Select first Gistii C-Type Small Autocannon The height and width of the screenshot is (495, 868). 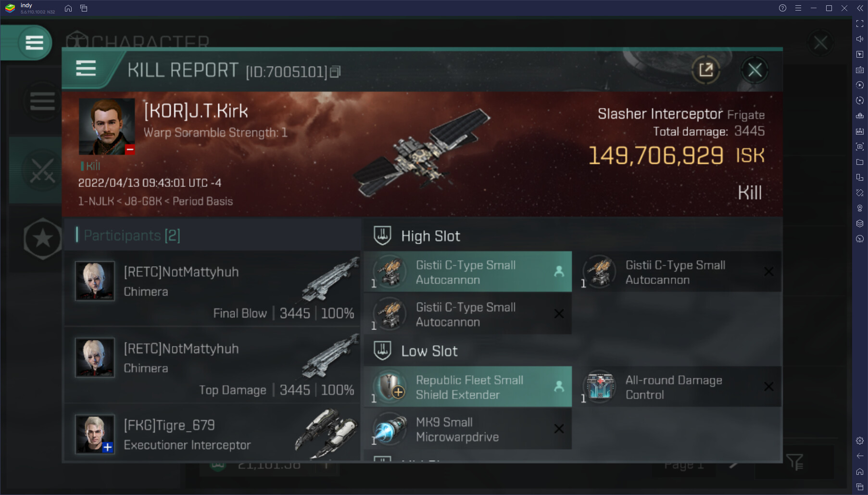click(468, 272)
